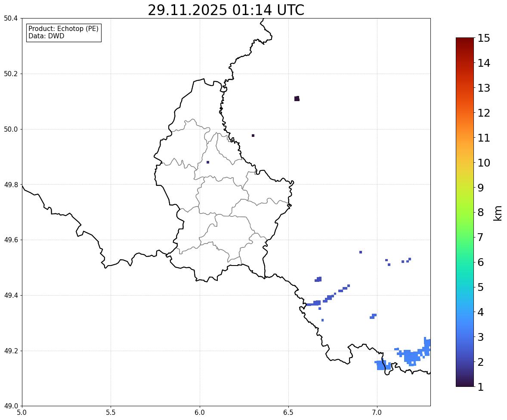Click the longitude tick label 6.5
The width and height of the screenshot is (507, 420).
point(288,413)
